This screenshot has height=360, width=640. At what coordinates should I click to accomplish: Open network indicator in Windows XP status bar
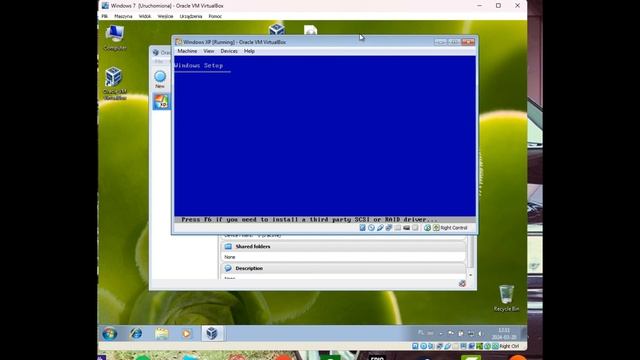(x=389, y=228)
